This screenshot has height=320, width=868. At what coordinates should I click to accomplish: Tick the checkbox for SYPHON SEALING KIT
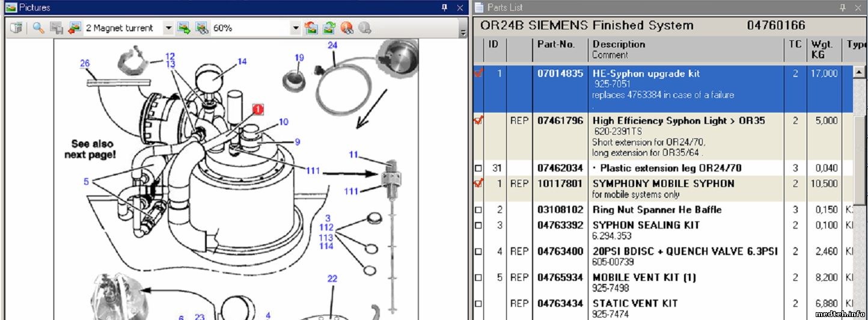pos(478,226)
